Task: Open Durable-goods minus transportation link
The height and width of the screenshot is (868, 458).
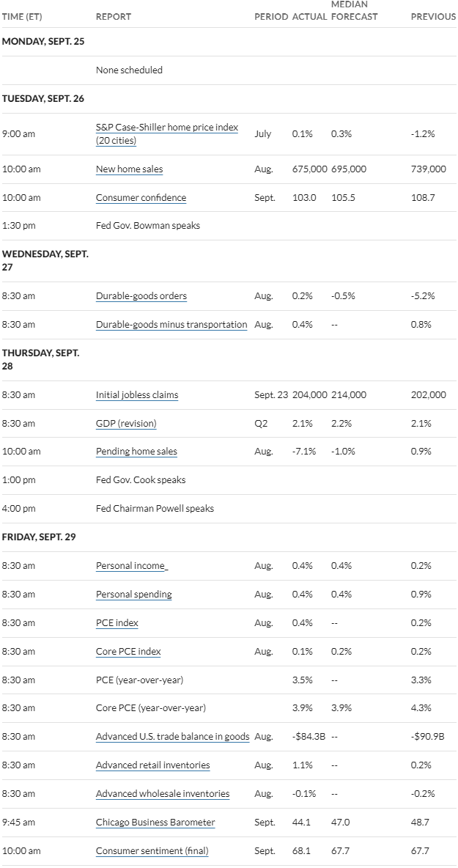Action: click(171, 324)
